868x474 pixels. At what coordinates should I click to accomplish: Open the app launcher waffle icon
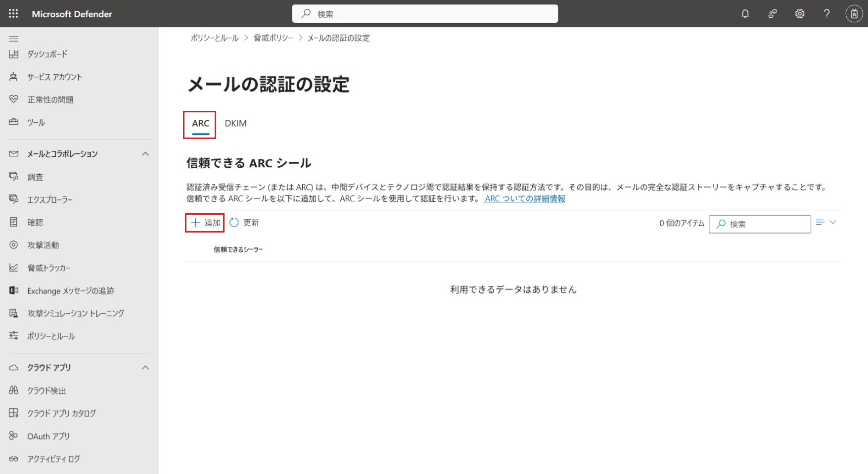[13, 14]
